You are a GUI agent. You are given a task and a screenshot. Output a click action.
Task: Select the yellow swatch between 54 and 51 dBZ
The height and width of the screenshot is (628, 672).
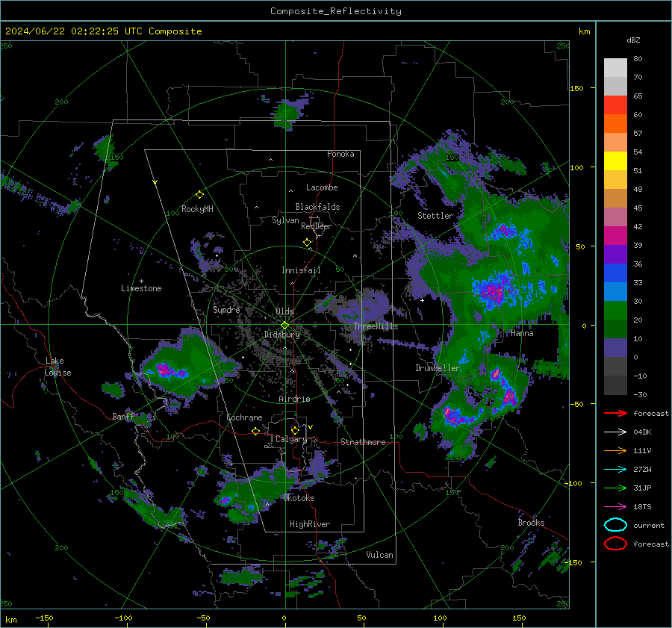click(615, 161)
